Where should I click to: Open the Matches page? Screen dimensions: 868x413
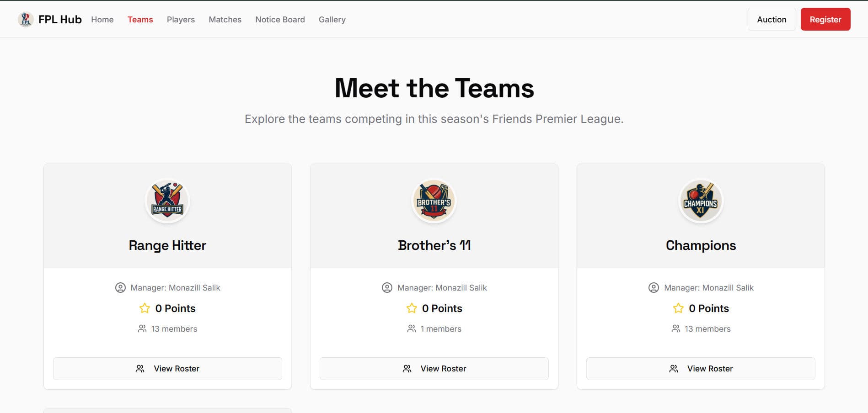[x=225, y=19]
